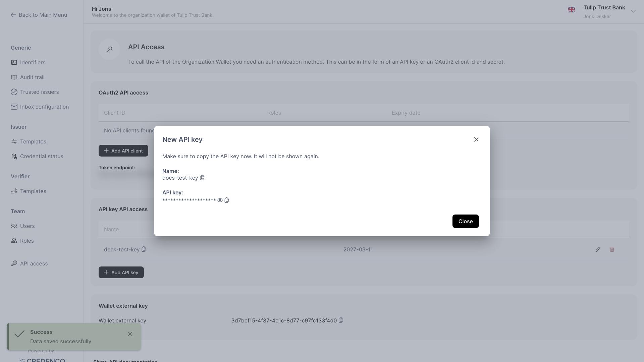Copy the wallet external key value
Image resolution: width=644 pixels, height=362 pixels.
pyautogui.click(x=341, y=320)
